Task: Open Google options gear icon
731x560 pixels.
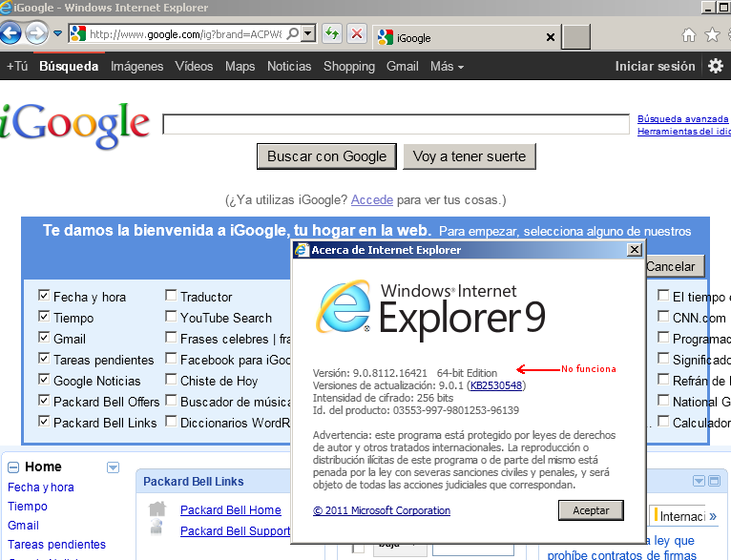Action: tap(716, 67)
